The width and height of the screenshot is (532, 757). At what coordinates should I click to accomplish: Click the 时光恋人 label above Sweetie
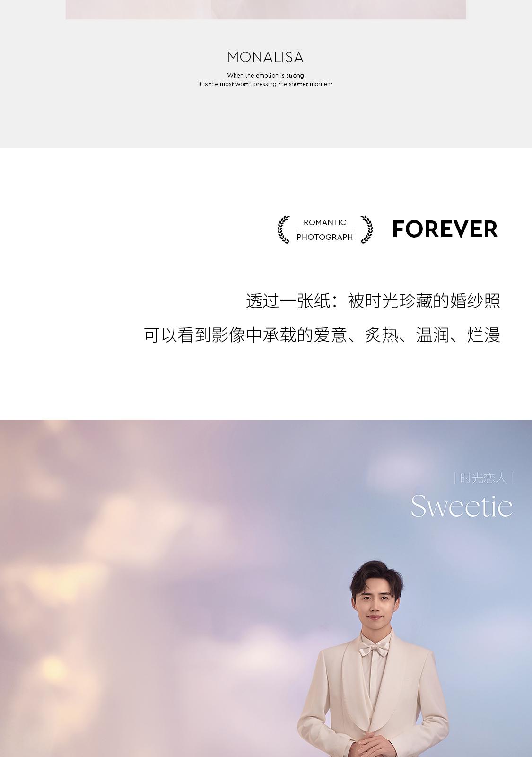coord(483,478)
